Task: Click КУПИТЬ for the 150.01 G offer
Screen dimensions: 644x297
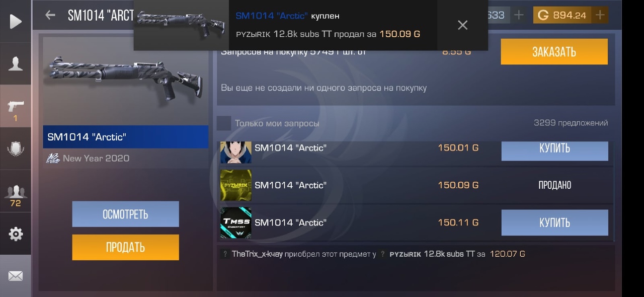Action: coord(555,150)
